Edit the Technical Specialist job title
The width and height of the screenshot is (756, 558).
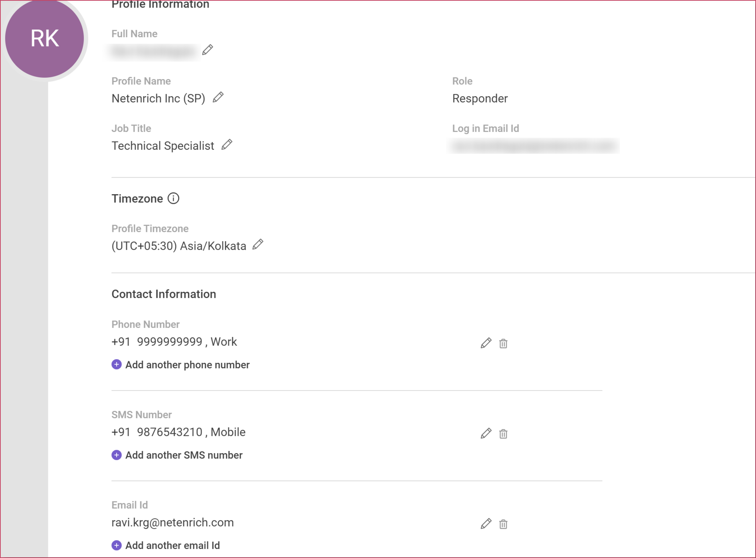pyautogui.click(x=227, y=145)
